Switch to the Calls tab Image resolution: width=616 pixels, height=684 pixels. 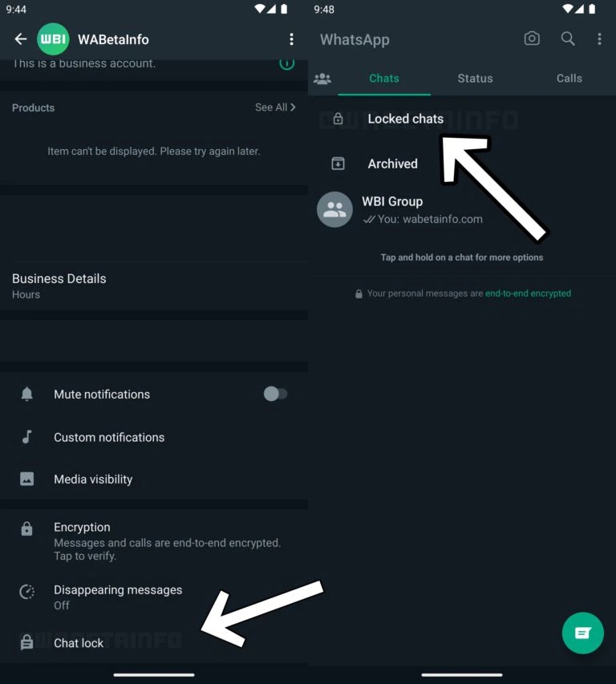[569, 79]
